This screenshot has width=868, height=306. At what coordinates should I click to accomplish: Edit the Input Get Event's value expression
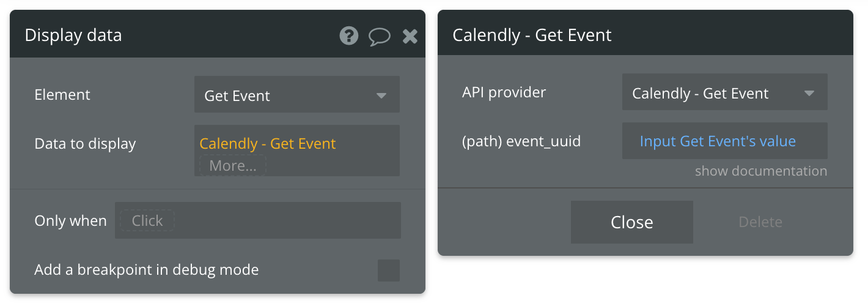(x=718, y=141)
